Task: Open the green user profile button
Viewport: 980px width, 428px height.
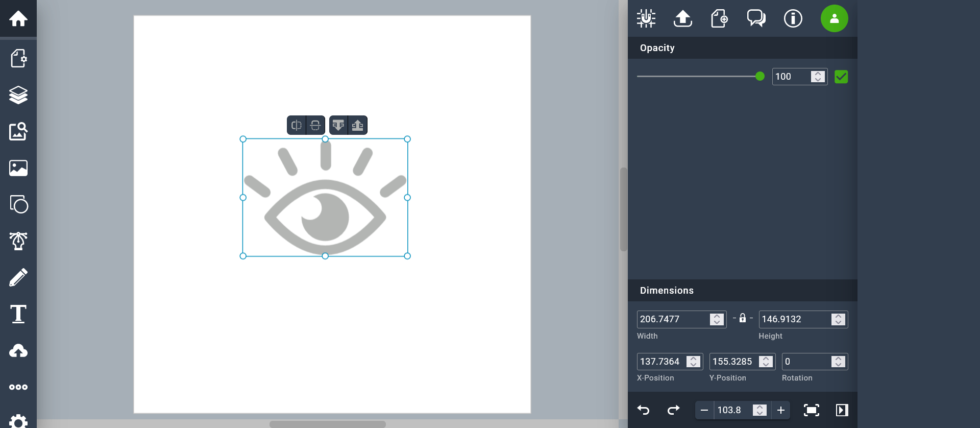Action: click(835, 18)
